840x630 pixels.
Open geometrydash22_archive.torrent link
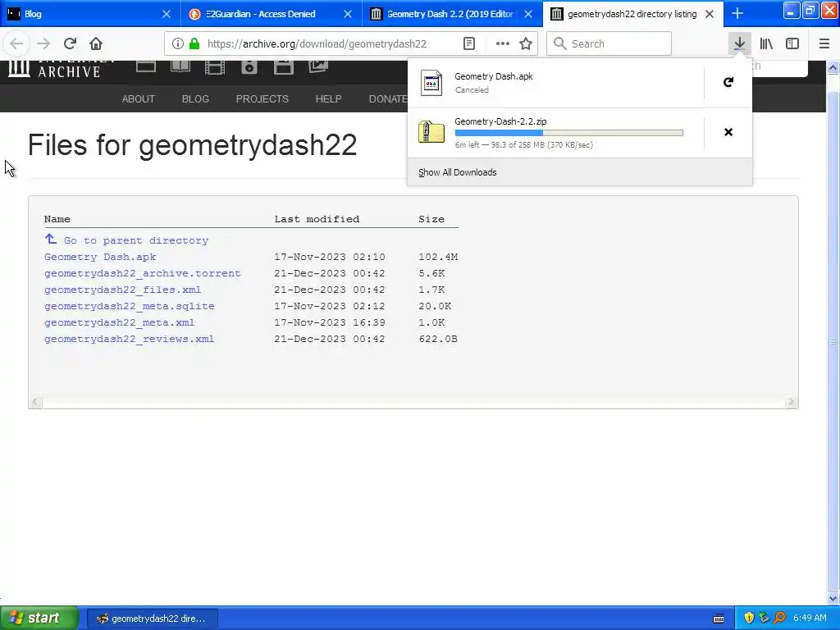143,274
